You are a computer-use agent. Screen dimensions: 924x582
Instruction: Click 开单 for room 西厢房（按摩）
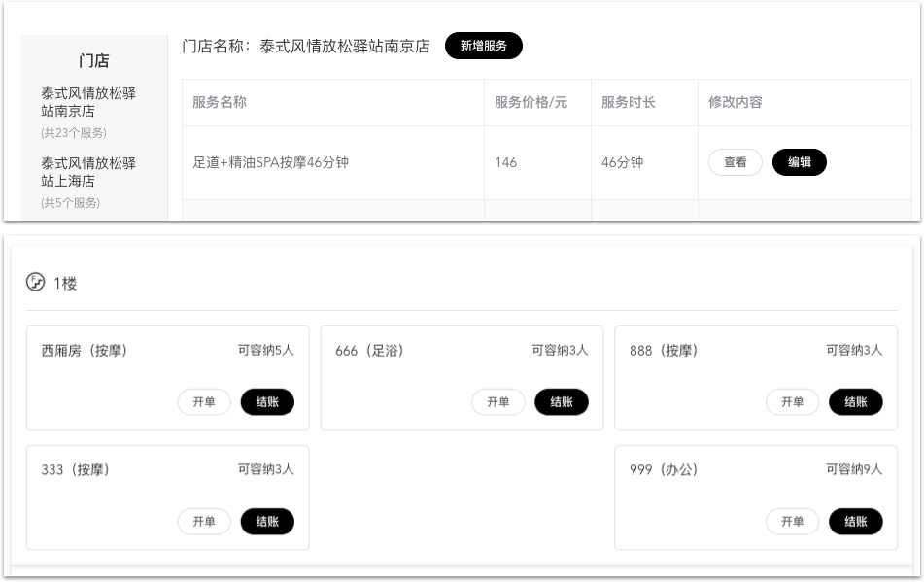click(204, 401)
